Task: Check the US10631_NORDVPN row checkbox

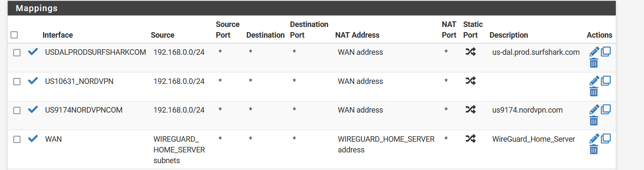Action: click(17, 81)
